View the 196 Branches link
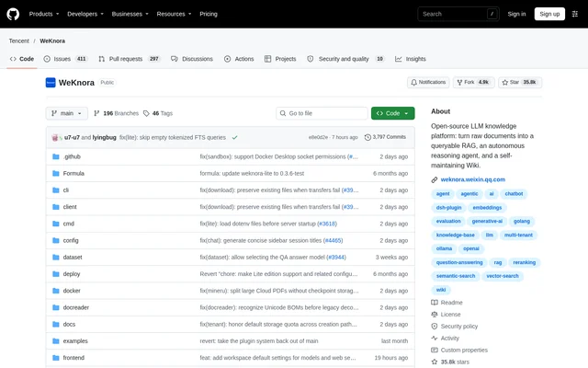588x368 pixels. pos(117,113)
